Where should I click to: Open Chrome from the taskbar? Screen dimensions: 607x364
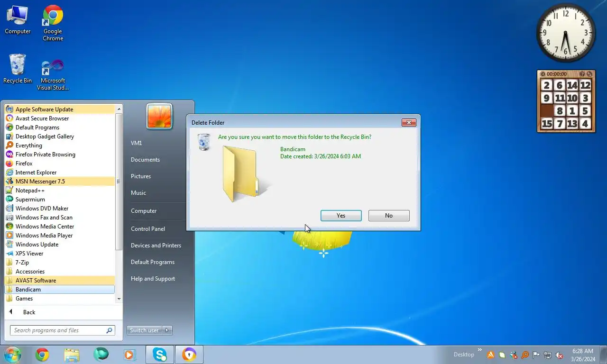click(x=42, y=355)
